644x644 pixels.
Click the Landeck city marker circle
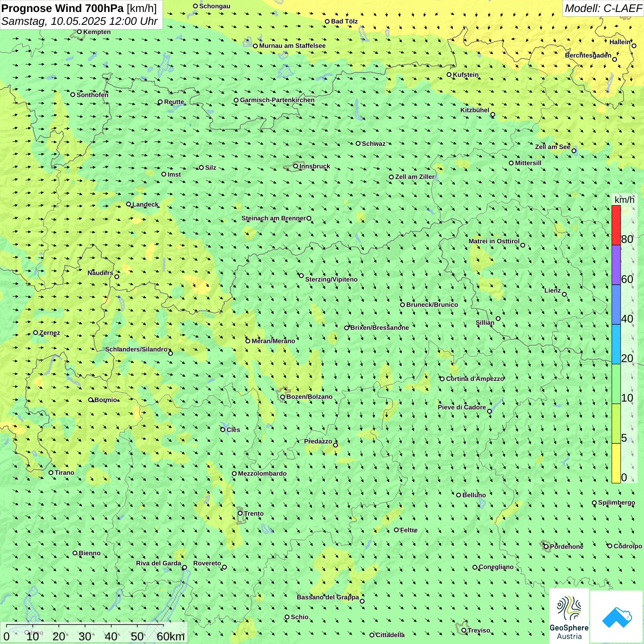[128, 204]
